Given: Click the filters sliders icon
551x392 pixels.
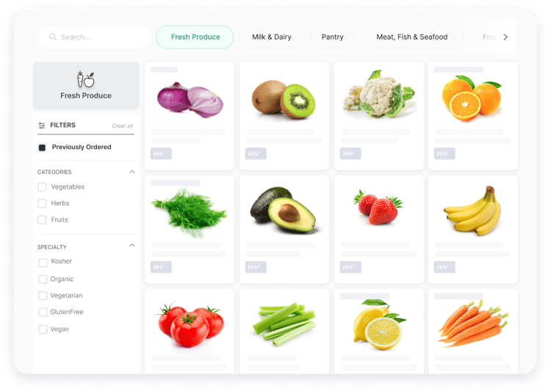Looking at the screenshot, I should pos(42,126).
